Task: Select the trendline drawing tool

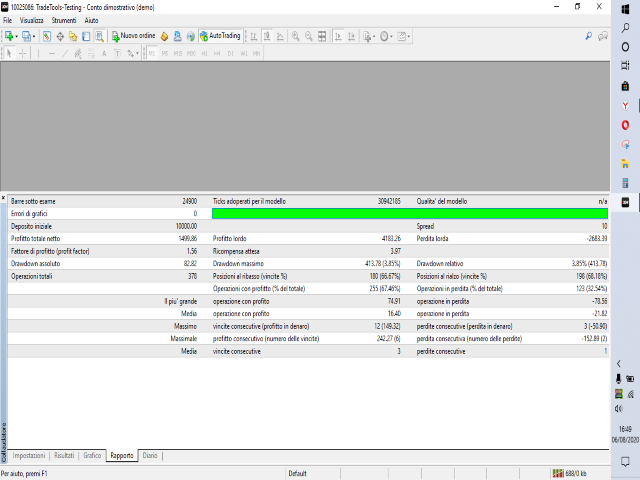Action: point(65,53)
